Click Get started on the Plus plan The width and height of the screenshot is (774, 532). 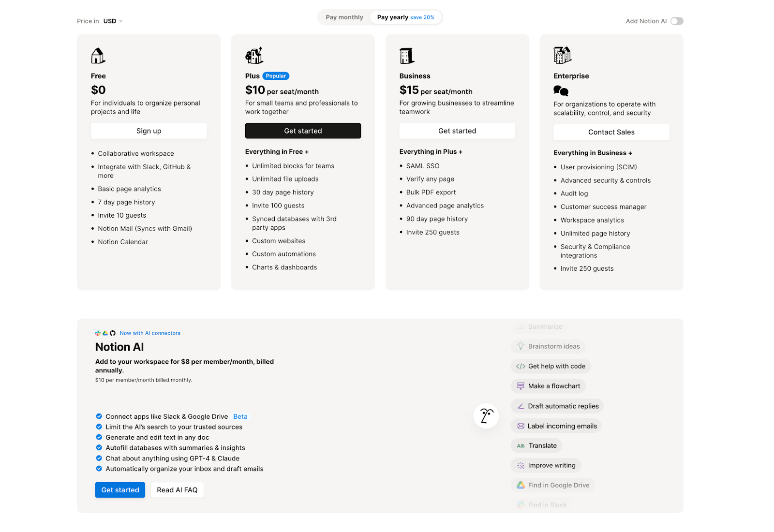pyautogui.click(x=303, y=131)
